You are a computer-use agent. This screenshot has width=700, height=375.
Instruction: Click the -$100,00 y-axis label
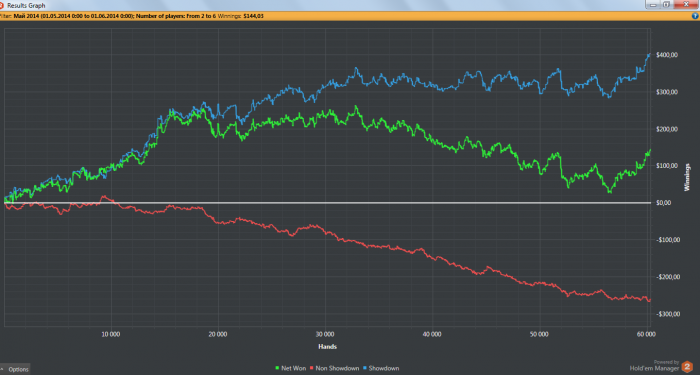point(668,240)
